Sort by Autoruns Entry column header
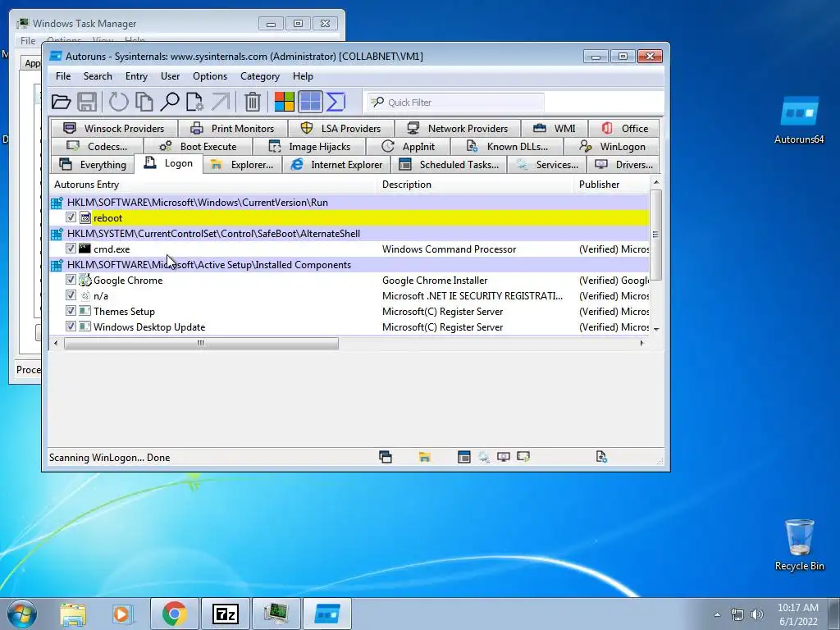 pyautogui.click(x=213, y=185)
